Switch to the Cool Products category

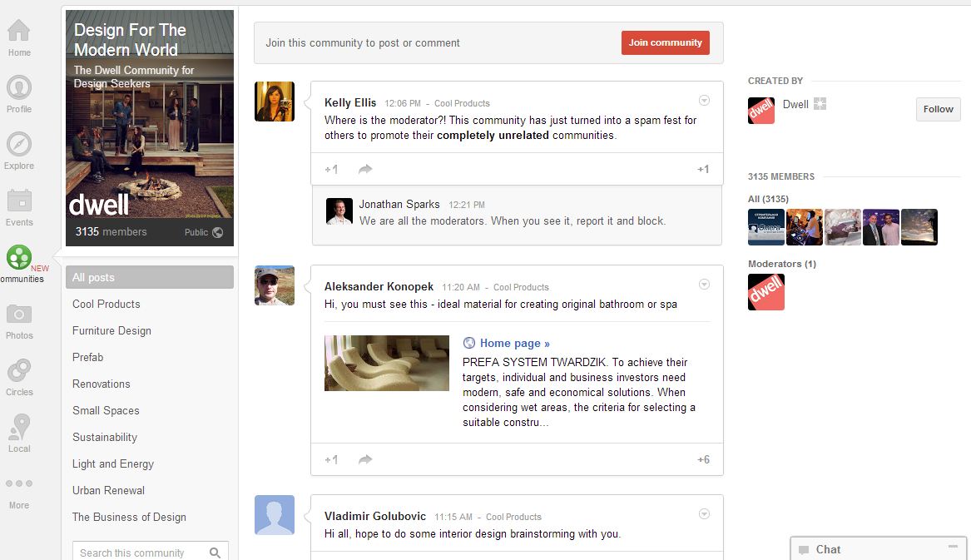tap(106, 304)
